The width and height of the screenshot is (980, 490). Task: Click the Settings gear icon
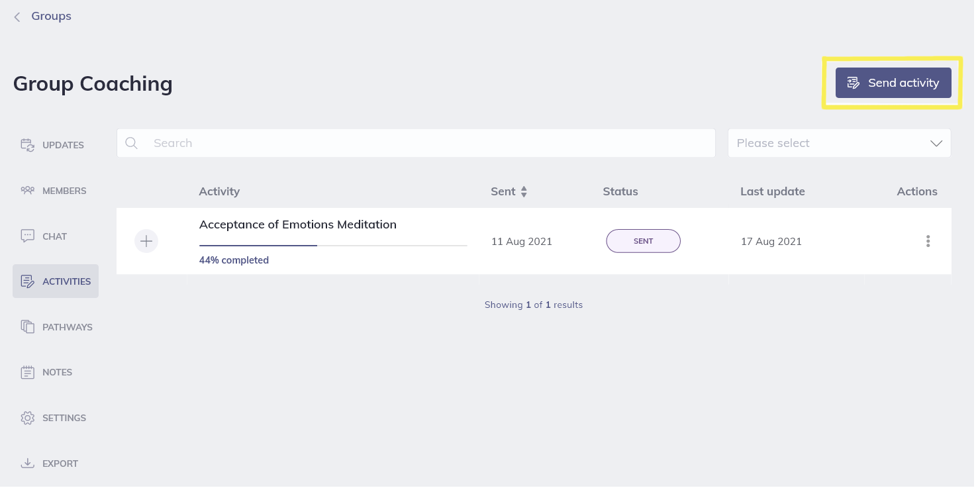(x=27, y=418)
